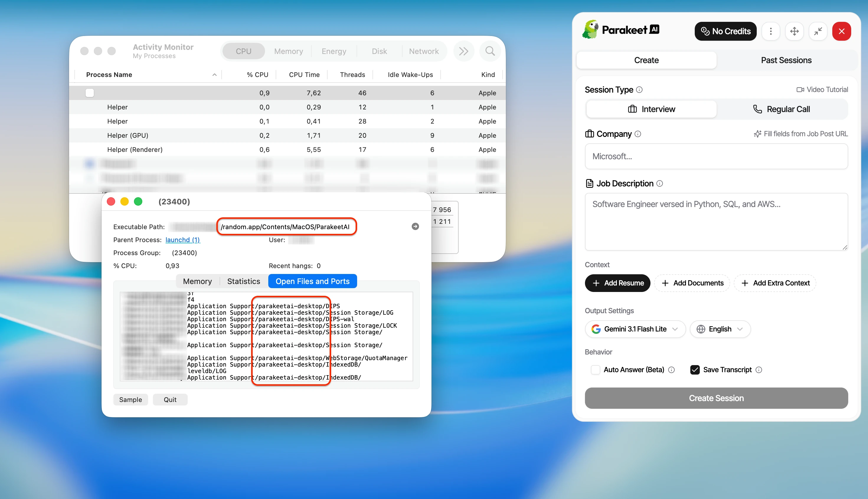
Task: Click the Create Session button
Action: pyautogui.click(x=716, y=398)
